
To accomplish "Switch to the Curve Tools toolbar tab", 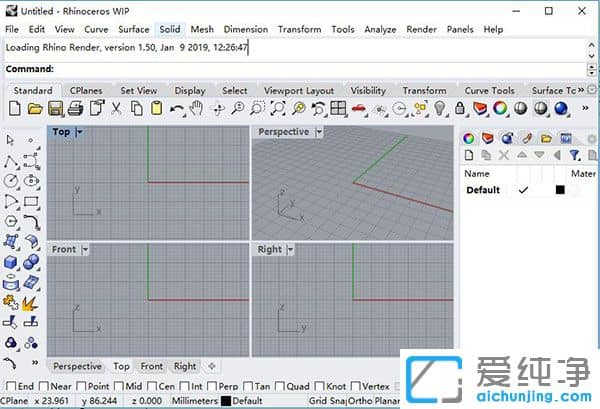I will [489, 91].
